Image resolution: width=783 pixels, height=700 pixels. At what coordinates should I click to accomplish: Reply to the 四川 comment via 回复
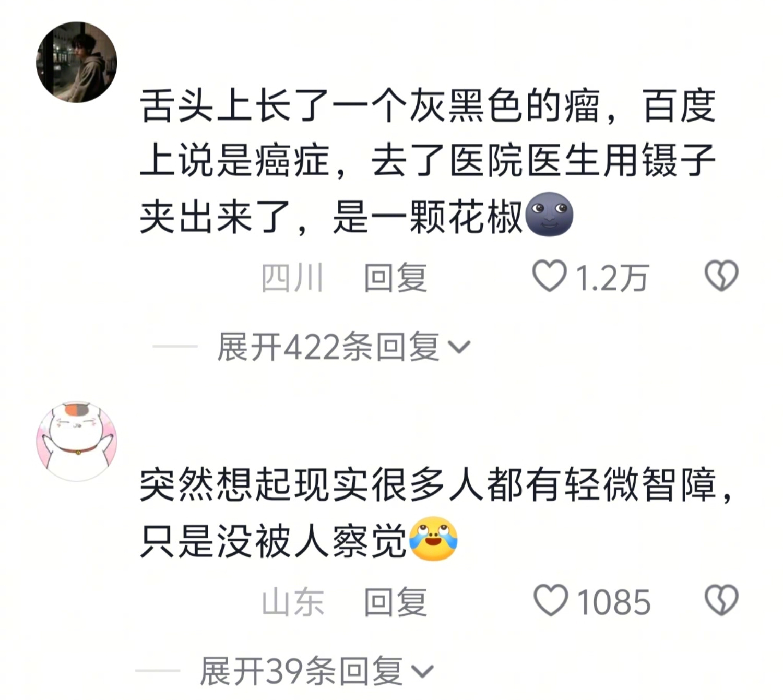(395, 277)
